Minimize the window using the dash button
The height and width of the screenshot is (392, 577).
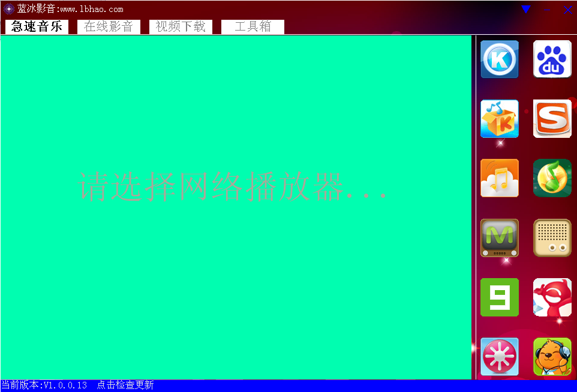pyautogui.click(x=547, y=10)
